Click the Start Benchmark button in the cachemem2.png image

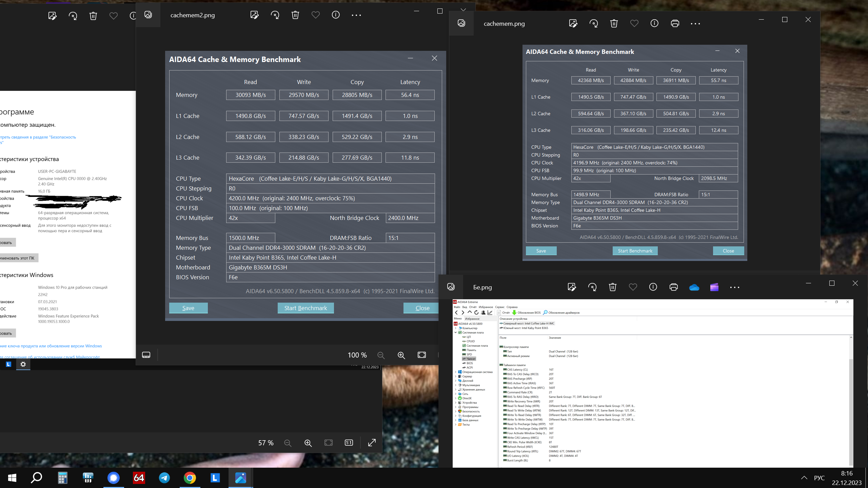point(305,308)
